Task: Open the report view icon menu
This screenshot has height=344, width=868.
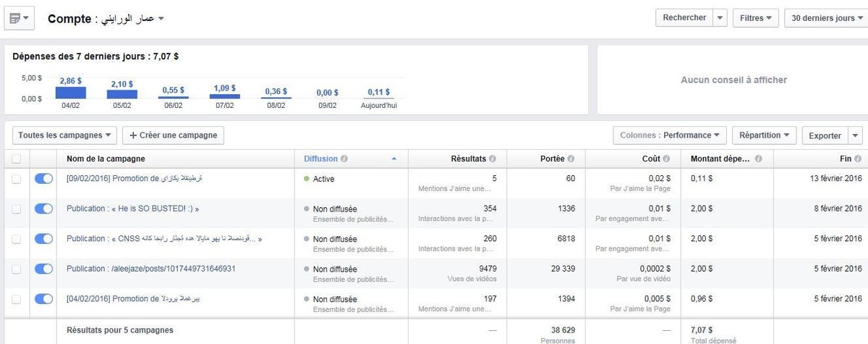Action: pyautogui.click(x=20, y=18)
